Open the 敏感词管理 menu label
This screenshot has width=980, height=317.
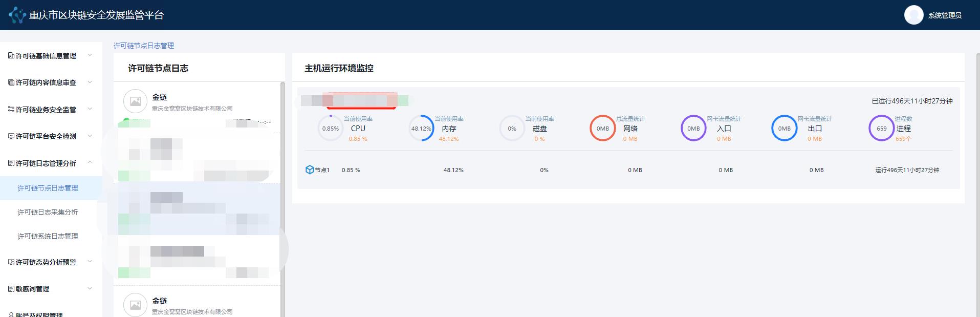point(33,289)
